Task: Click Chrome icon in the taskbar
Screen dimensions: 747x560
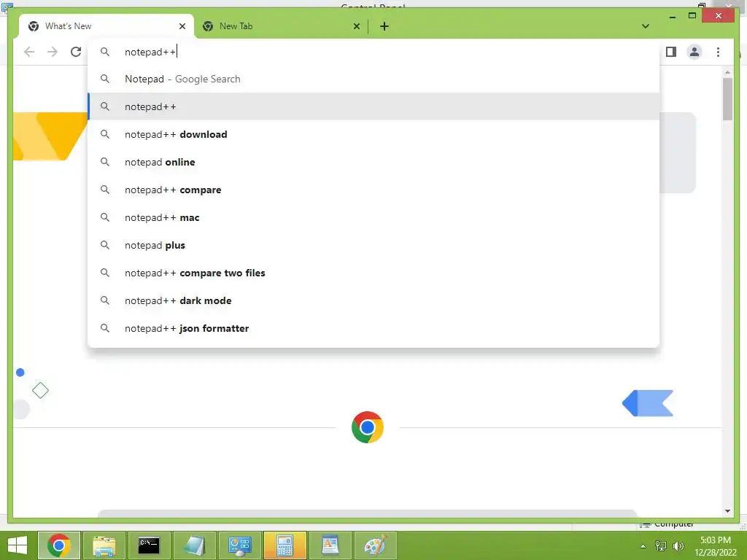Action: 58,545
